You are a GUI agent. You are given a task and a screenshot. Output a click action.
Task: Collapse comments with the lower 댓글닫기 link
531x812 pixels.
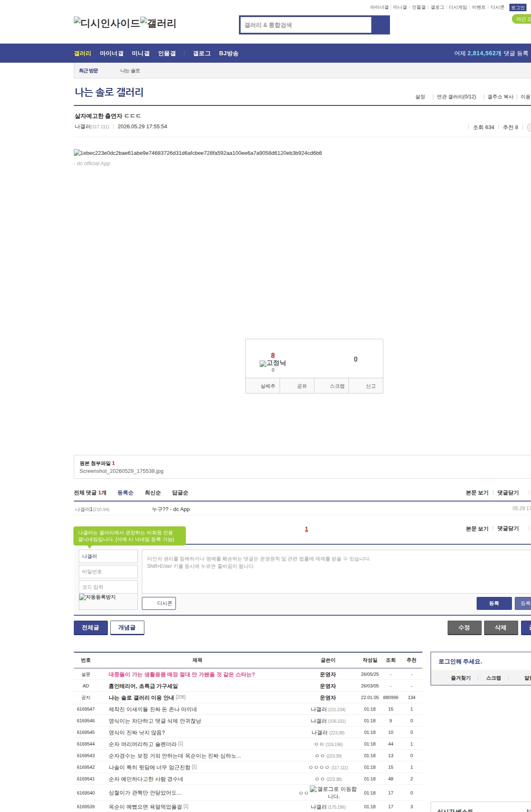(x=508, y=528)
